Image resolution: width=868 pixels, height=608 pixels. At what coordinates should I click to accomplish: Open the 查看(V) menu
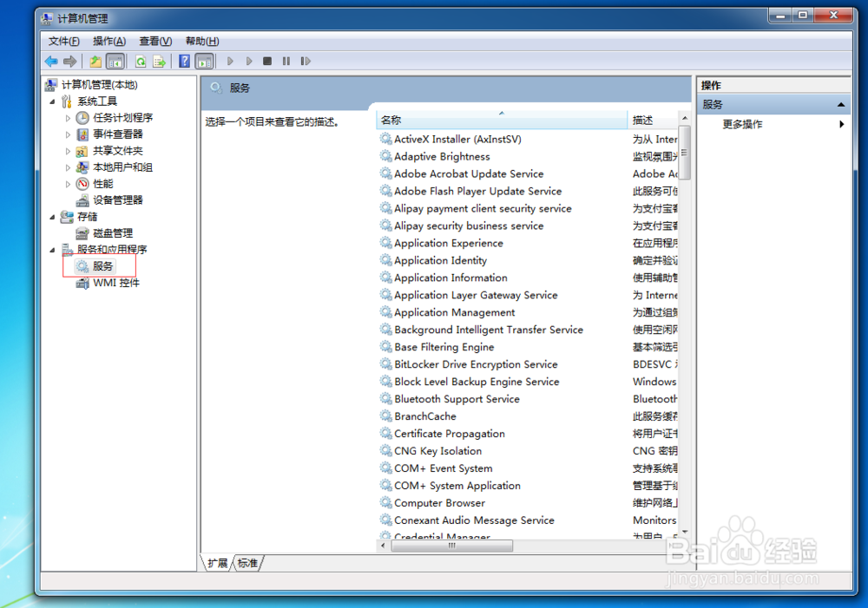pyautogui.click(x=155, y=41)
